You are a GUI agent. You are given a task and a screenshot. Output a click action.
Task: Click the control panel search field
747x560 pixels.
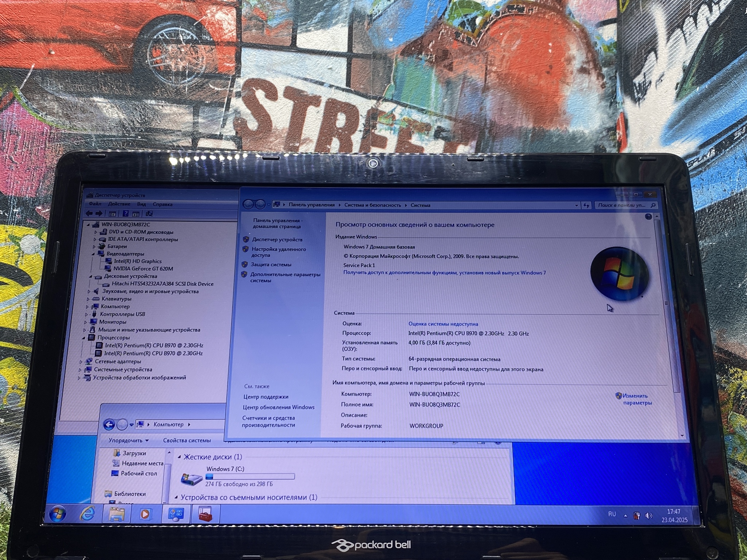622,205
